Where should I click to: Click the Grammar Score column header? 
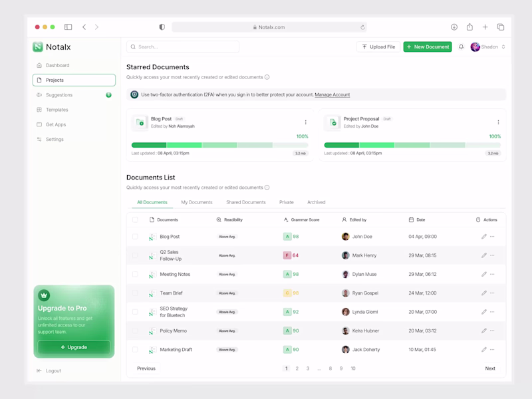pos(302,219)
